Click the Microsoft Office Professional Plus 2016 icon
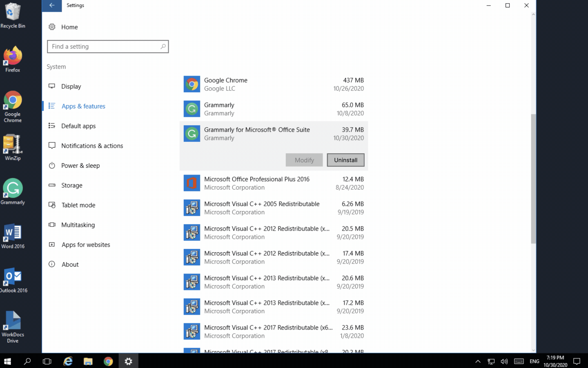This screenshot has width=588, height=368. pyautogui.click(x=192, y=183)
